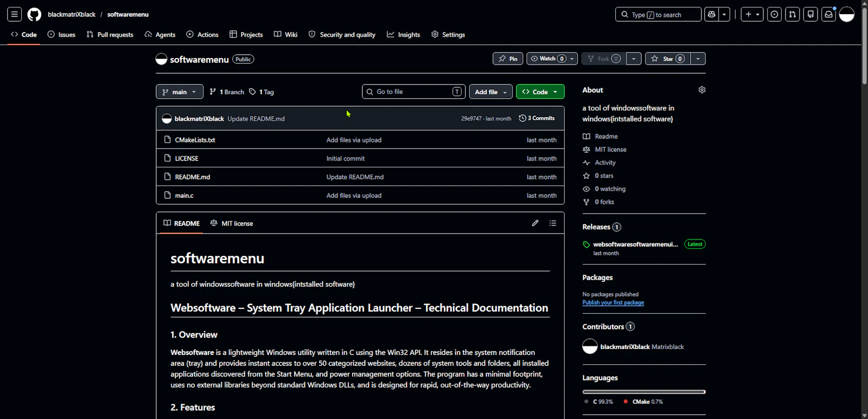Open the 'Initial commit' message for LICENSE
The height and width of the screenshot is (419, 868).
[346, 159]
